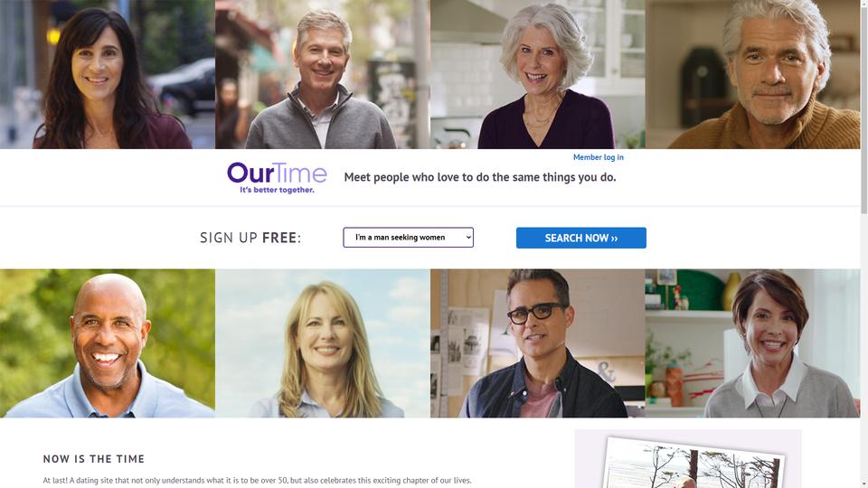
Task: Open the Member log in link
Action: point(598,157)
